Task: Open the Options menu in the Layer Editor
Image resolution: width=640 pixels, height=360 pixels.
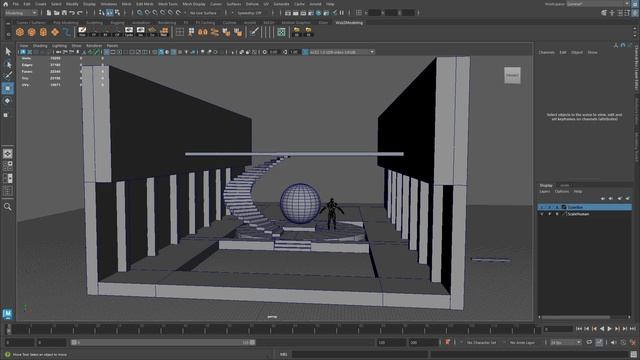Action: tap(562, 191)
